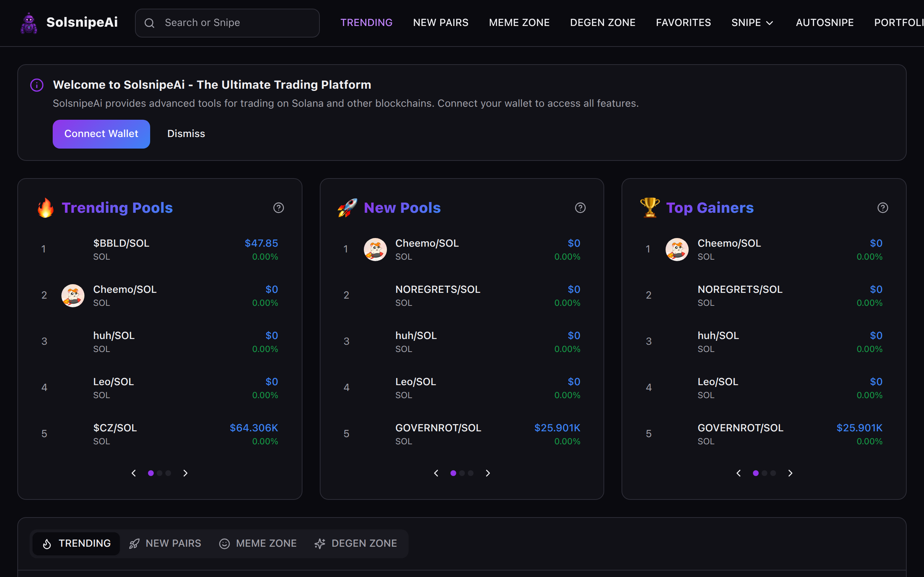Go to previous page of New Pools

coord(436,473)
